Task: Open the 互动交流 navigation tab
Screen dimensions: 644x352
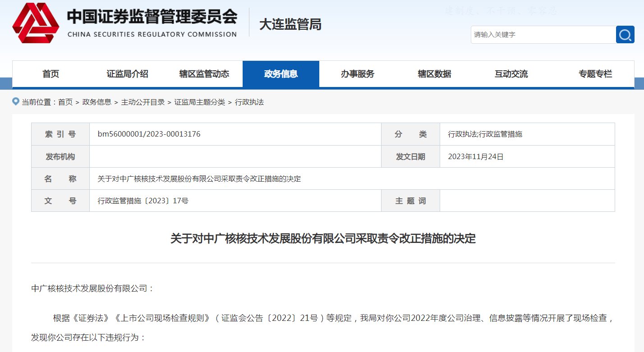Action: coord(511,74)
